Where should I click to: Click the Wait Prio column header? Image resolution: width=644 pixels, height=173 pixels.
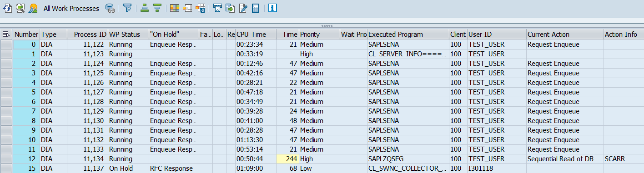pyautogui.click(x=353, y=35)
